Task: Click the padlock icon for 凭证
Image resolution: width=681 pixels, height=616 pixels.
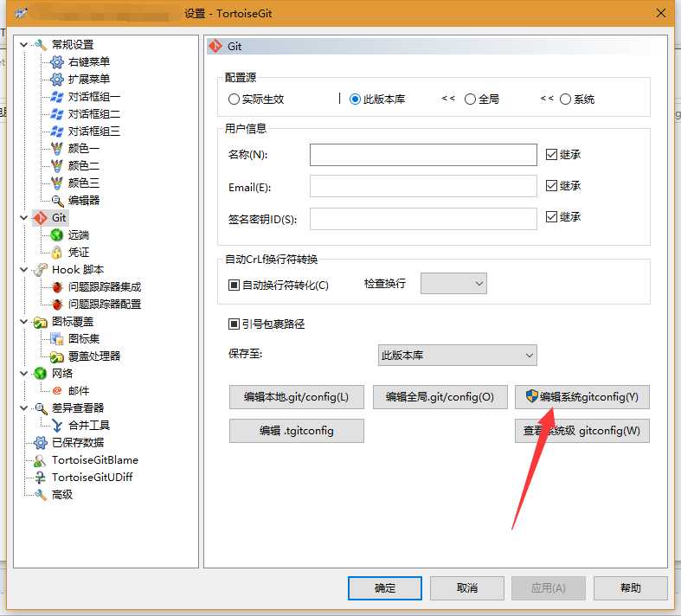Action: (57, 253)
